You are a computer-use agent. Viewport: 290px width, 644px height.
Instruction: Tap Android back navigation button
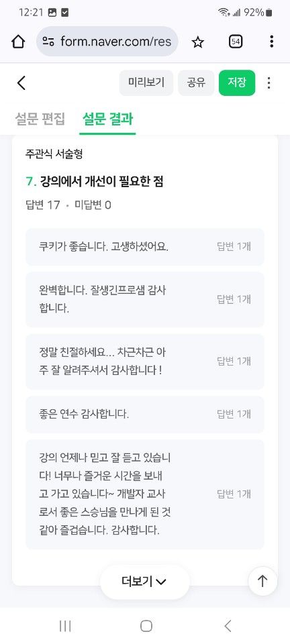[228, 626]
